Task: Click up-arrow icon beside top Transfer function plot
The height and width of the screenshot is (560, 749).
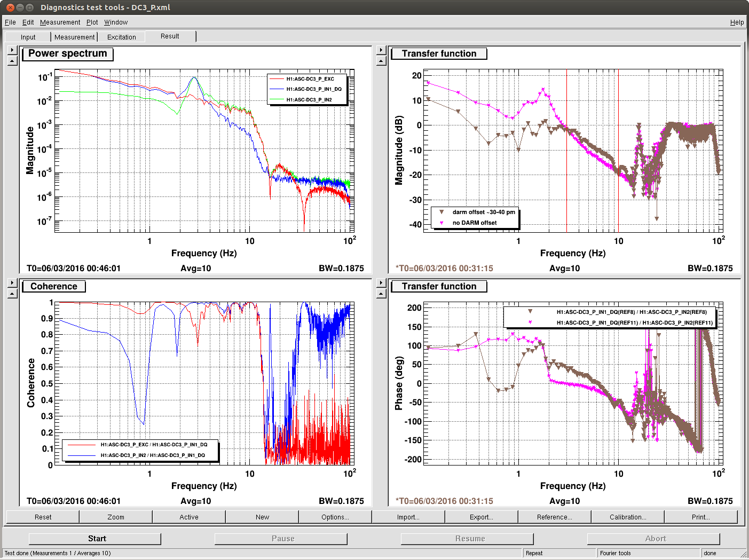Action: click(381, 61)
